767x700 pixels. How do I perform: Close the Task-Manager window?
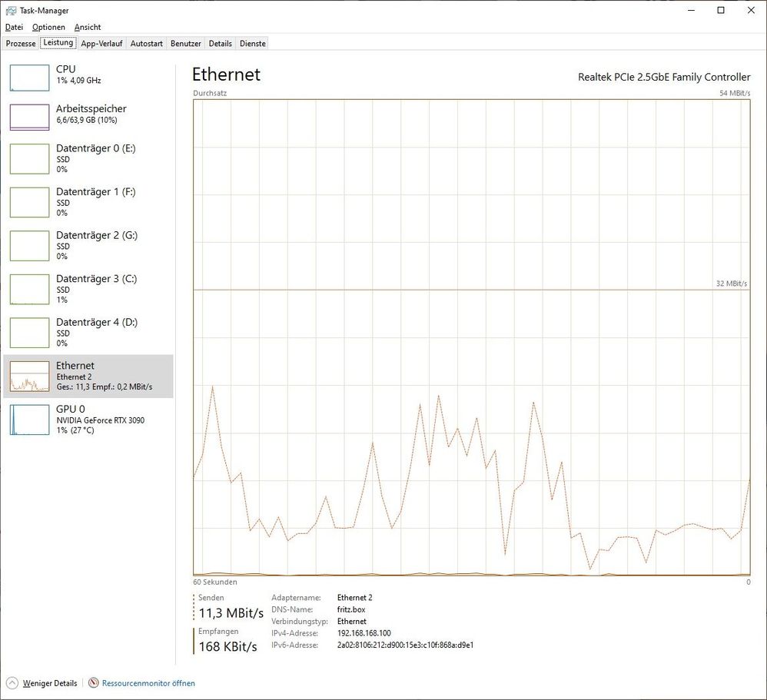(x=752, y=10)
